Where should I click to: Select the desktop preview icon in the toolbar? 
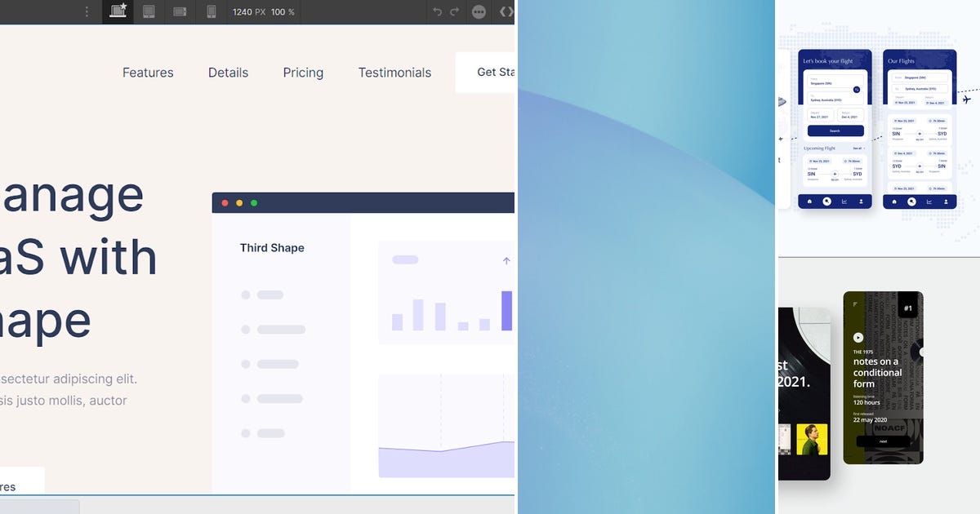118,11
